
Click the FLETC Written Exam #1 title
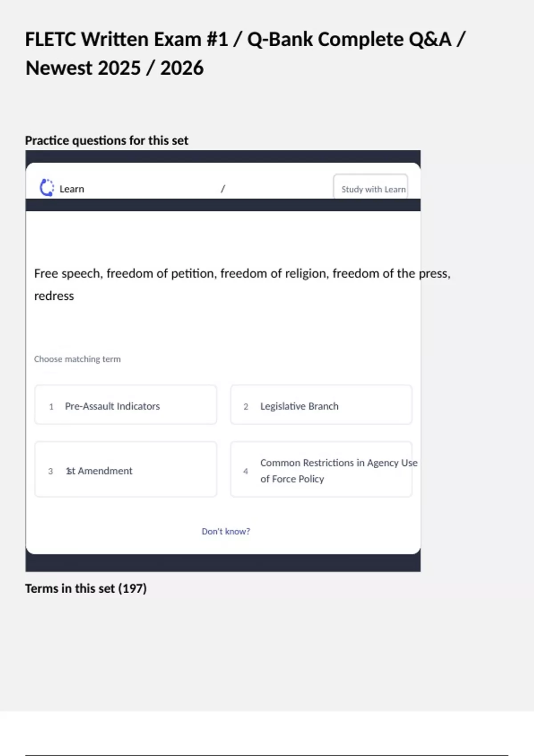point(245,40)
